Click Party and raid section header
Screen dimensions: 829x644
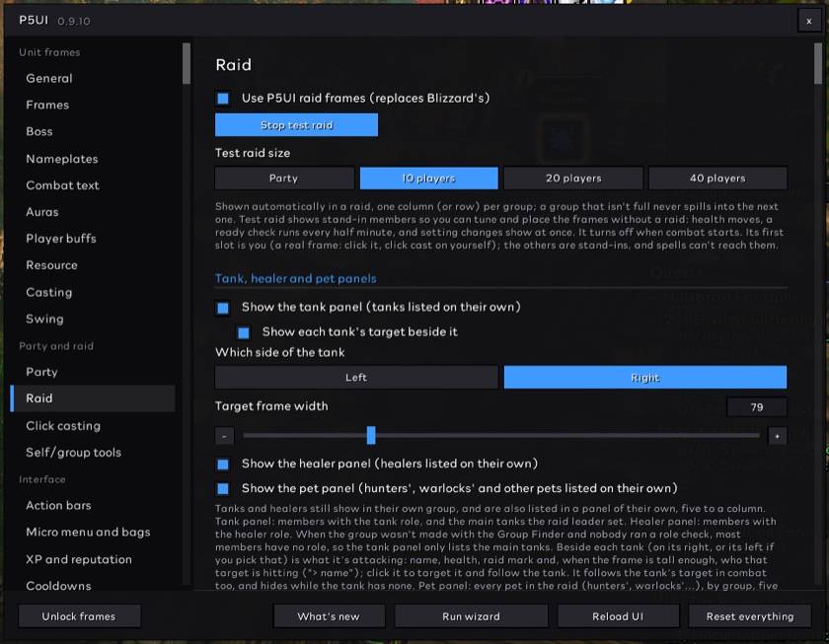tap(56, 346)
